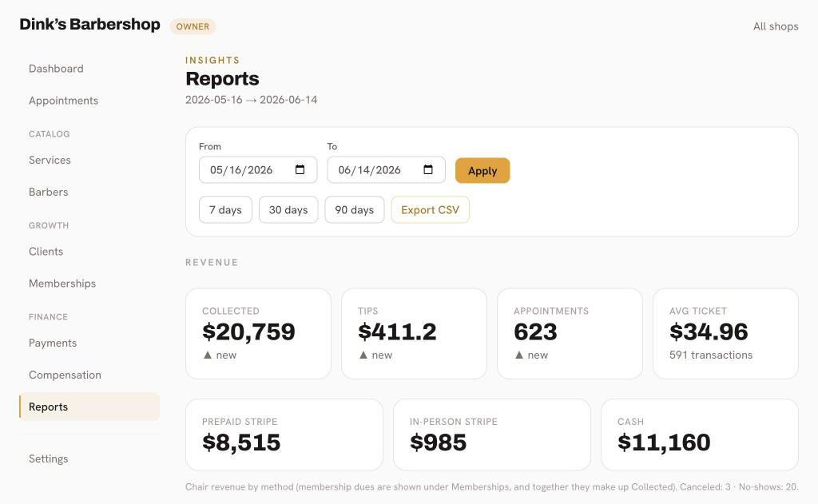Screen dimensions: 818x504
Task: Select the 90 days preset
Action: coord(355,210)
